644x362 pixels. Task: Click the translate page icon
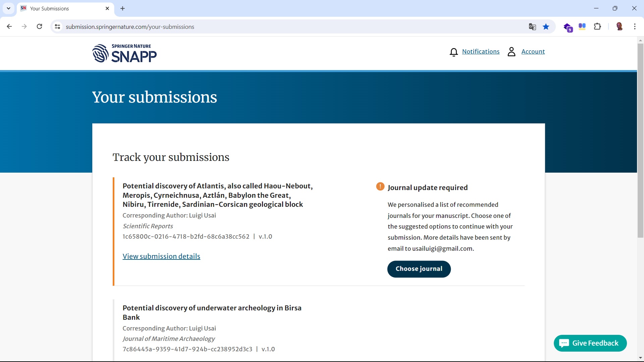[x=532, y=26]
